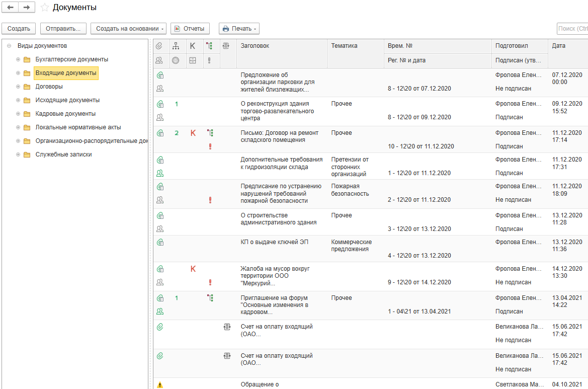Open the Печать dropdown menu
This screenshot has width=588, height=389.
coord(239,29)
